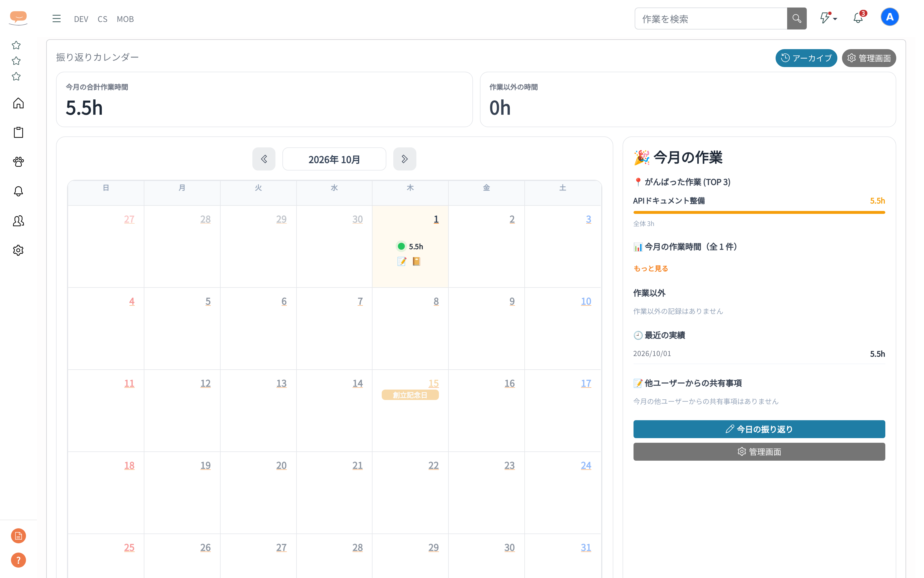The width and height of the screenshot is (924, 578).
Task: Open user avatar A menu
Action: [x=890, y=17]
